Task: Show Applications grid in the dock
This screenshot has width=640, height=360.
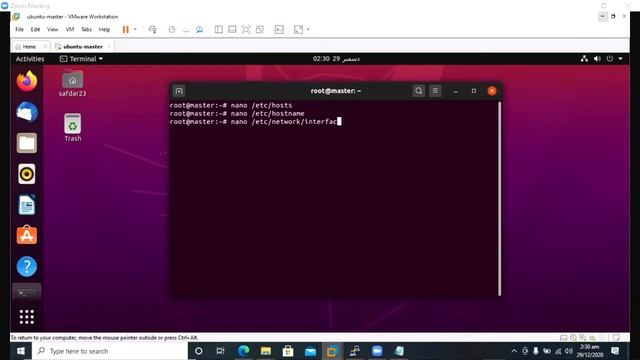Action: tap(27, 317)
